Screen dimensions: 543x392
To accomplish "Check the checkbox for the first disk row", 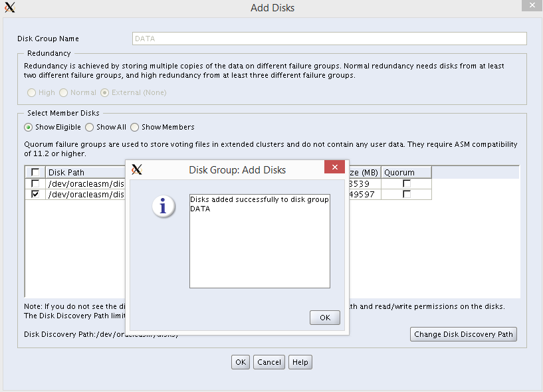I will (x=35, y=183).
